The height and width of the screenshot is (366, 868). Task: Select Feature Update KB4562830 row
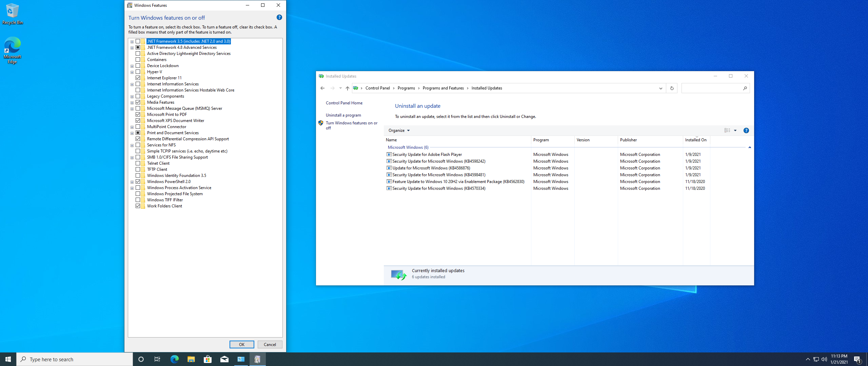pos(547,182)
